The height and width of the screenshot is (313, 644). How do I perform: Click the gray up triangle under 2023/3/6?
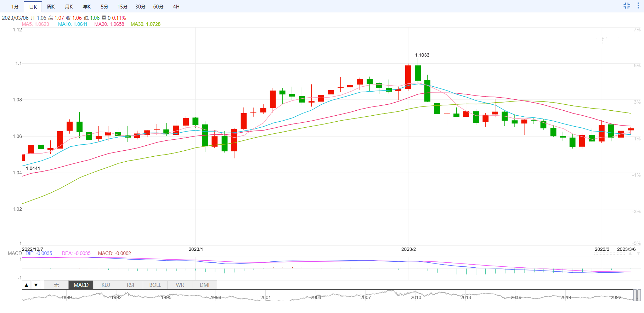pyautogui.click(x=630, y=254)
